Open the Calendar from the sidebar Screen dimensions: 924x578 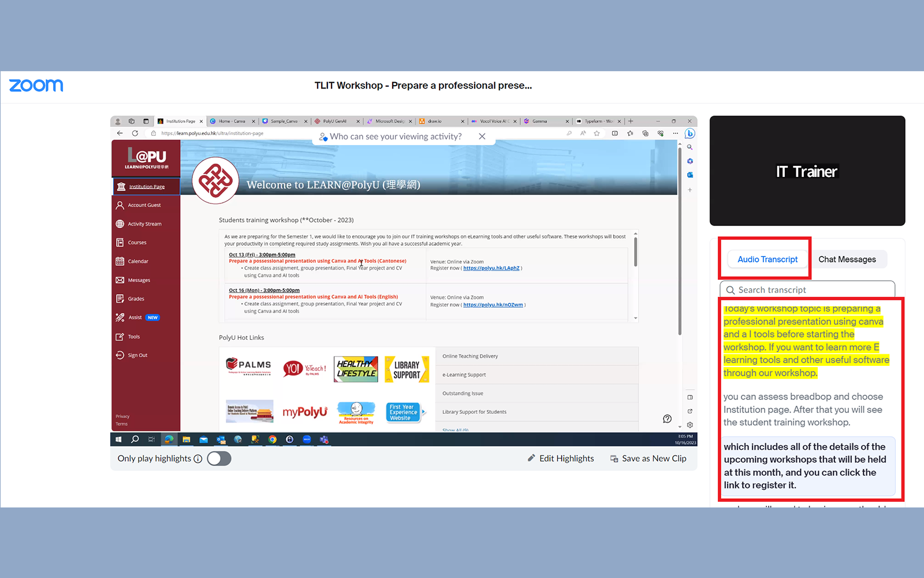point(139,261)
